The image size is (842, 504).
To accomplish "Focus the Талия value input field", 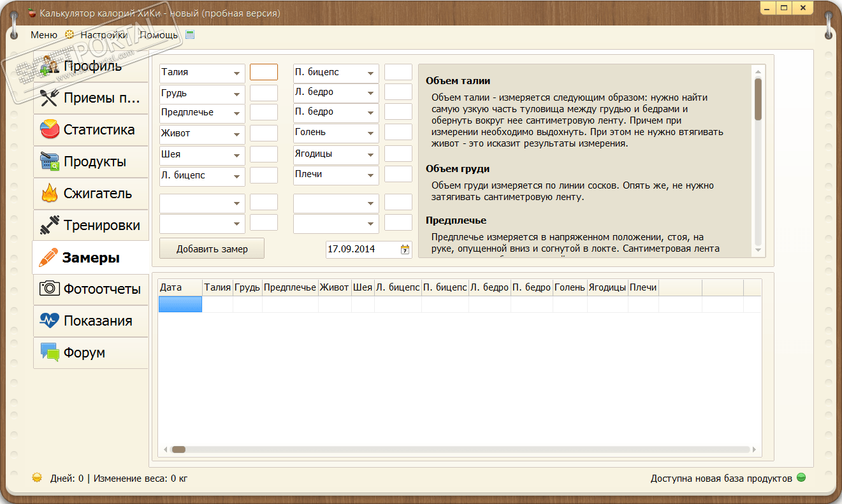I will pos(264,72).
